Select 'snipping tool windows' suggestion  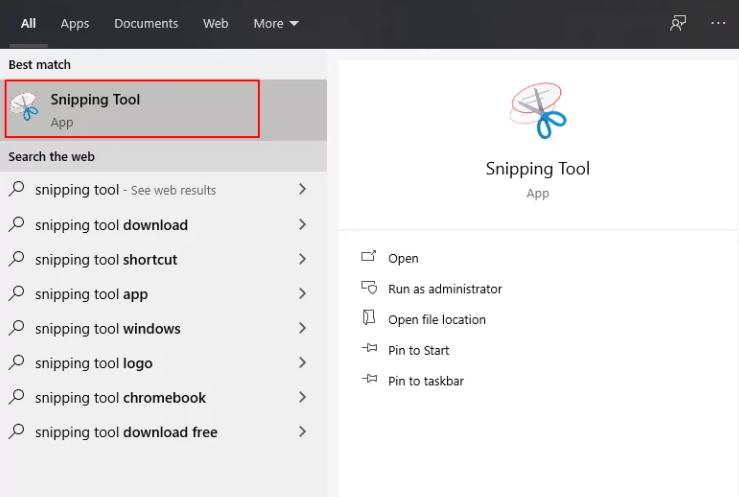tap(164, 328)
